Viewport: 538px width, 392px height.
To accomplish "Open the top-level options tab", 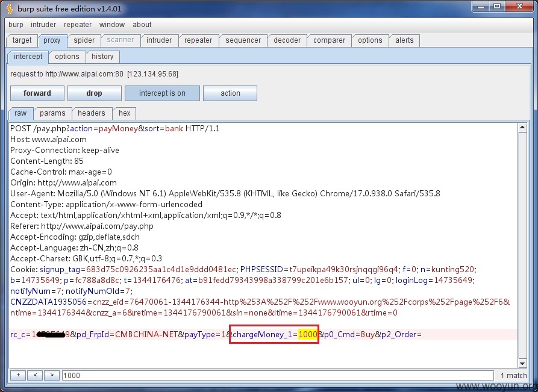I will click(371, 40).
